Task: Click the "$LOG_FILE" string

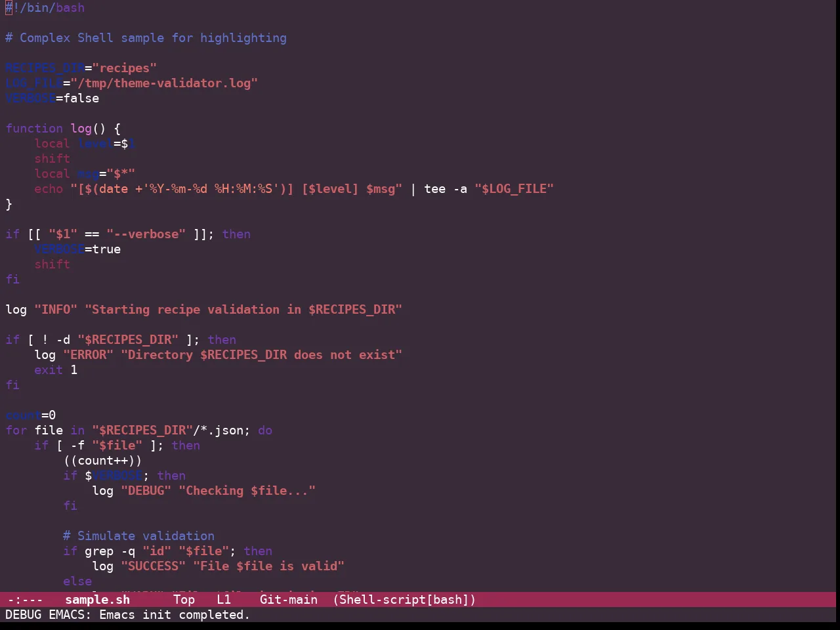Action: point(514,189)
